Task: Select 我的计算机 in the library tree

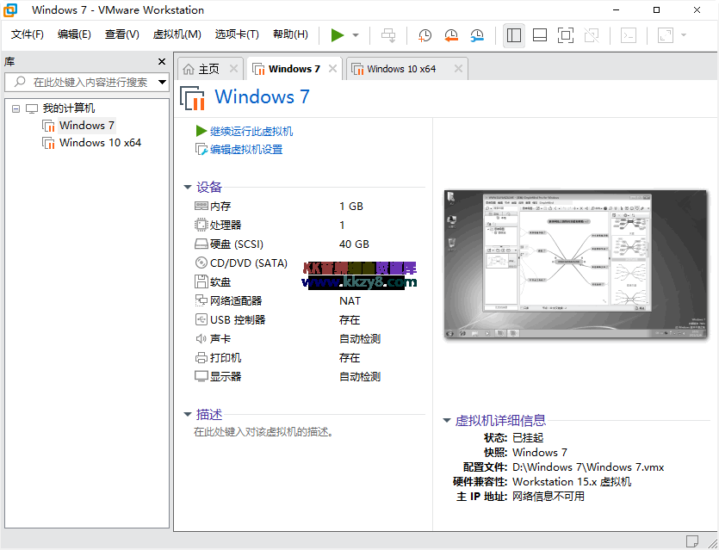Action: coord(68,108)
